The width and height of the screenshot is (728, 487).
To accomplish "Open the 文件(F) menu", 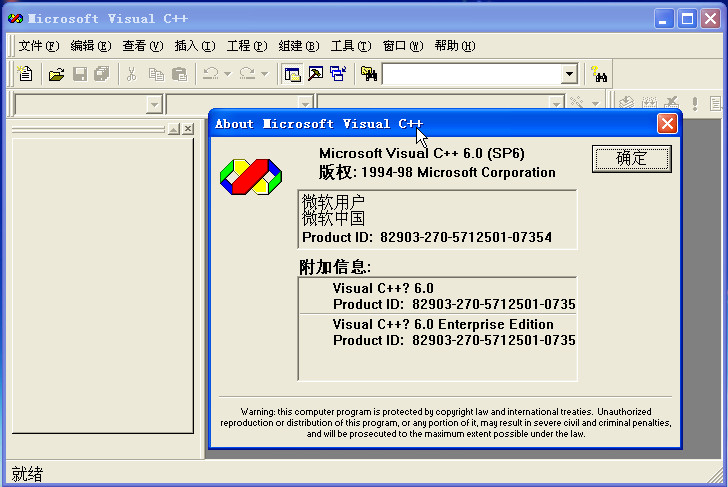I will pyautogui.click(x=39, y=45).
